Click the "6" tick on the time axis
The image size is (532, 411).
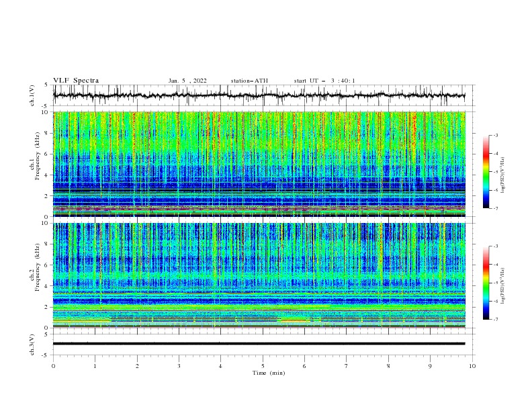[x=304, y=366]
